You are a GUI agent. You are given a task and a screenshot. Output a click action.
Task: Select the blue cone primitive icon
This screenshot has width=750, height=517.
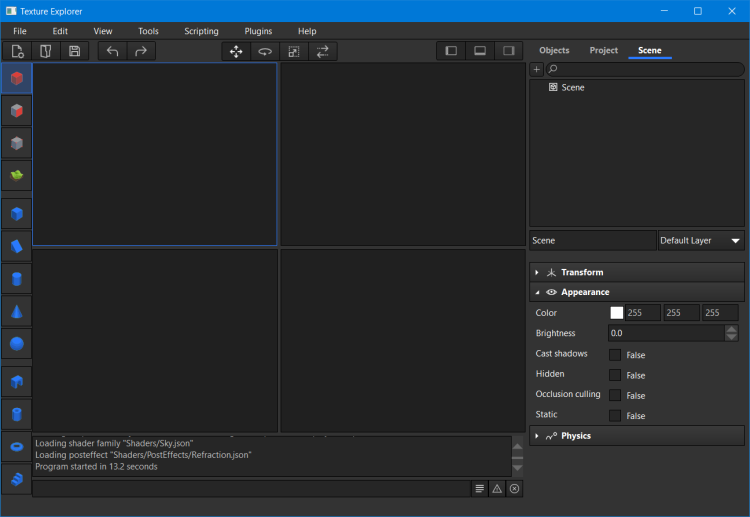[x=16, y=311]
